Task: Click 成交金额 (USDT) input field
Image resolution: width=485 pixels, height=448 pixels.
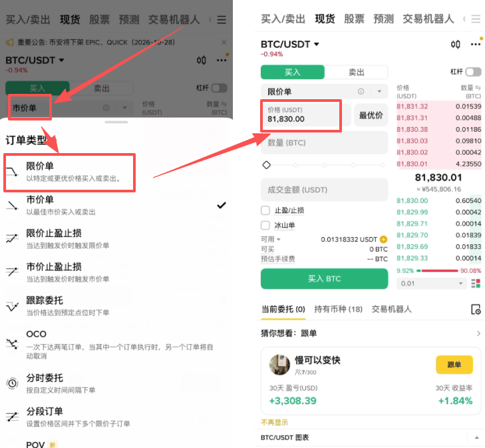Action: [x=324, y=190]
